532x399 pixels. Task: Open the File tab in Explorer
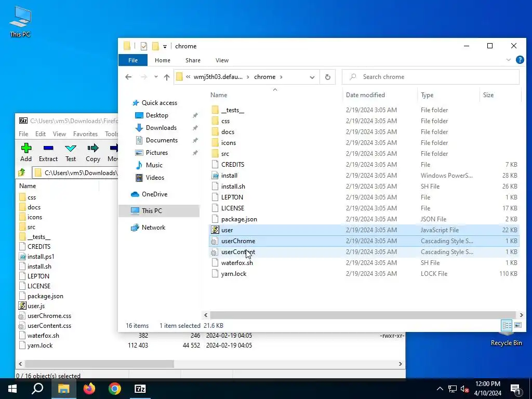(133, 60)
